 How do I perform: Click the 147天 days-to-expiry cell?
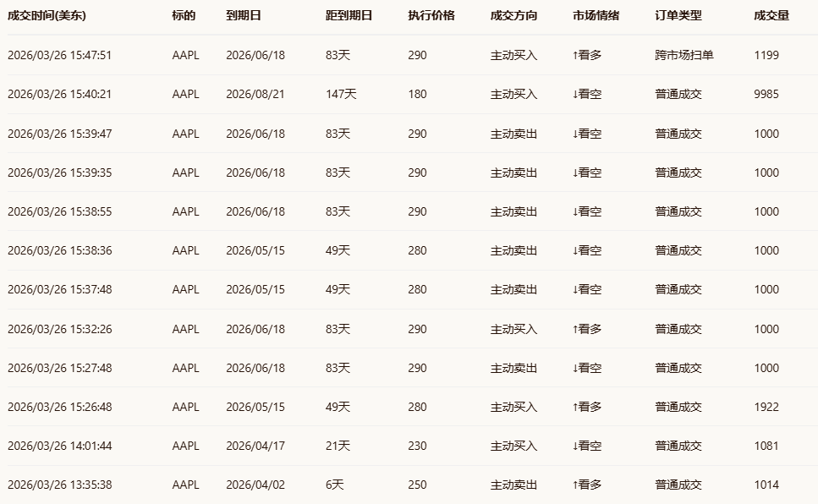341,94
